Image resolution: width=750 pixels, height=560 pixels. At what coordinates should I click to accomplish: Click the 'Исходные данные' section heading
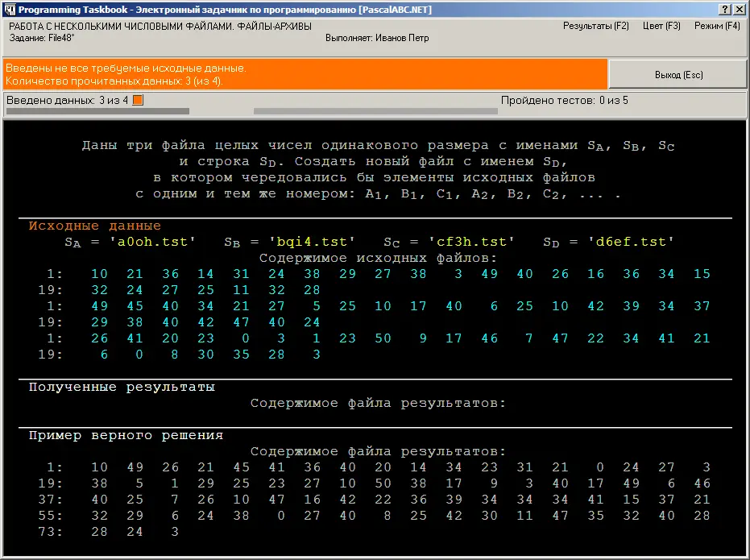[x=95, y=226]
